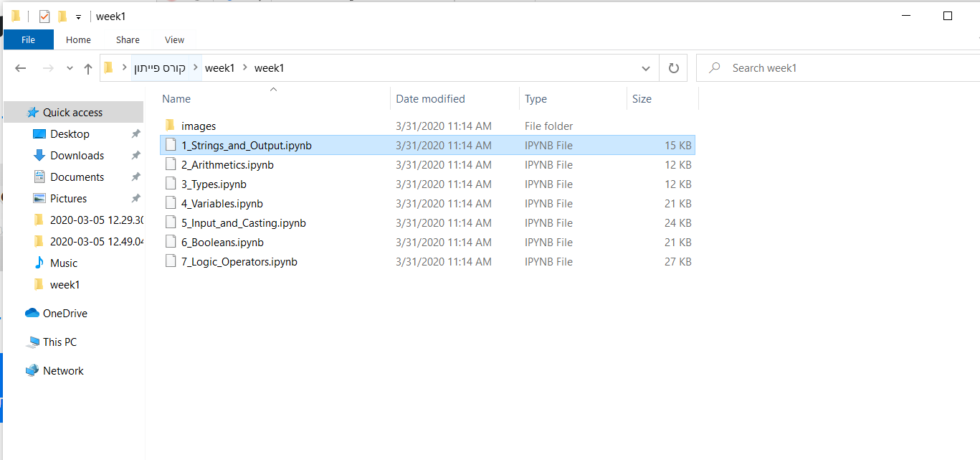Open the images folder icon
The height and width of the screenshot is (460, 980).
click(170, 126)
